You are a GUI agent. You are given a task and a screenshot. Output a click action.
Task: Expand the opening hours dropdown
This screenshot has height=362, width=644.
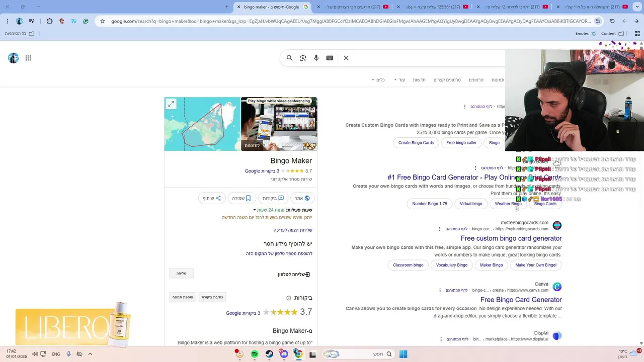pyautogui.click(x=255, y=210)
